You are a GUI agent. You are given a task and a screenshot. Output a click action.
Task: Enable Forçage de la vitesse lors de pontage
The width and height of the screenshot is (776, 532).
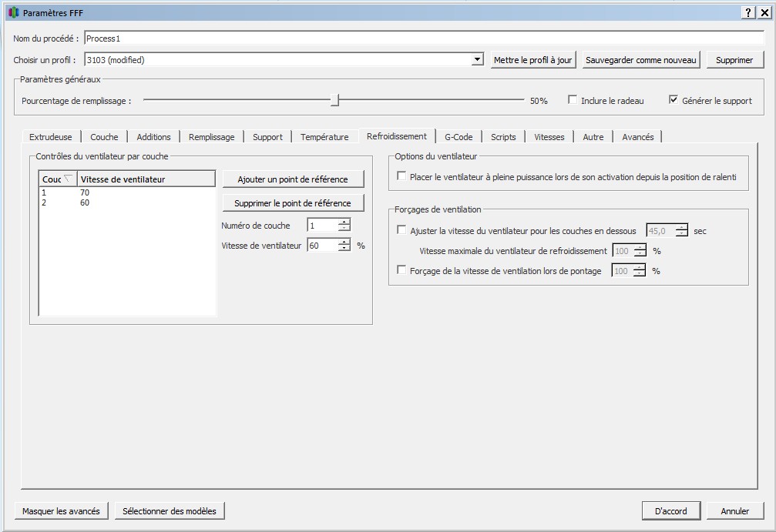pos(401,270)
